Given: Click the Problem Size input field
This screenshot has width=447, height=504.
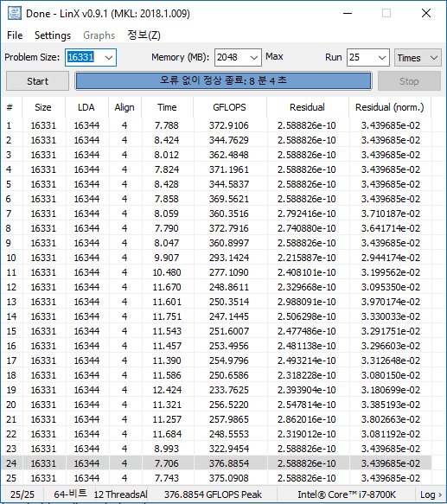Looking at the screenshot, I should click(85, 58).
